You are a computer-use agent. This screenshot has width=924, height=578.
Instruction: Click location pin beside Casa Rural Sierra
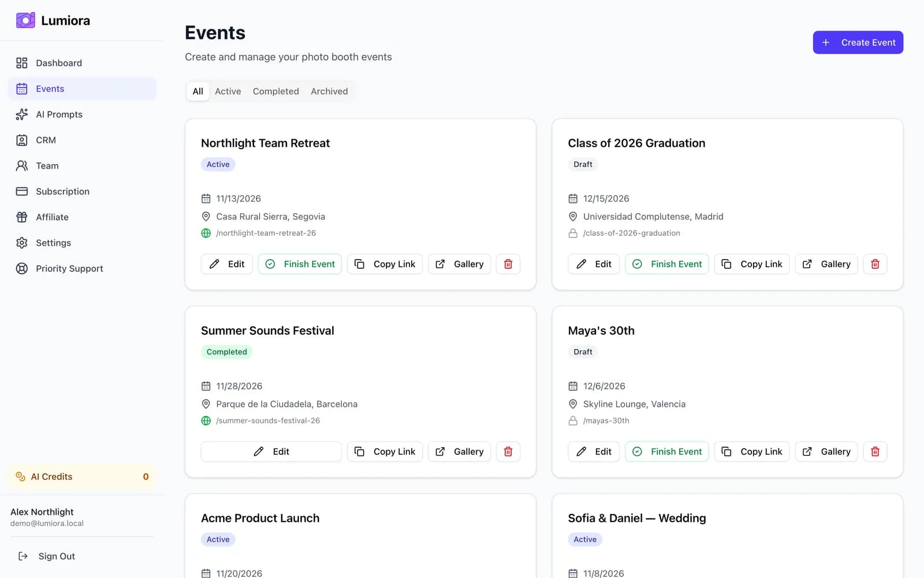click(x=206, y=216)
